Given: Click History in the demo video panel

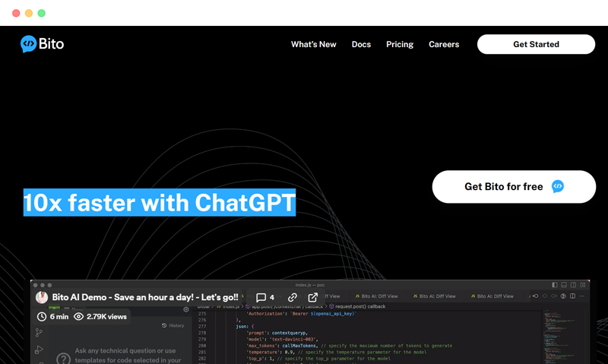Looking at the screenshot, I should point(173,325).
